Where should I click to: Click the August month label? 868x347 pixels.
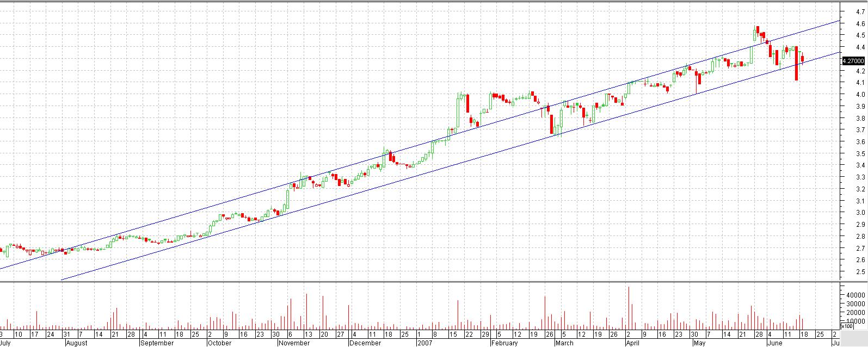tap(76, 343)
